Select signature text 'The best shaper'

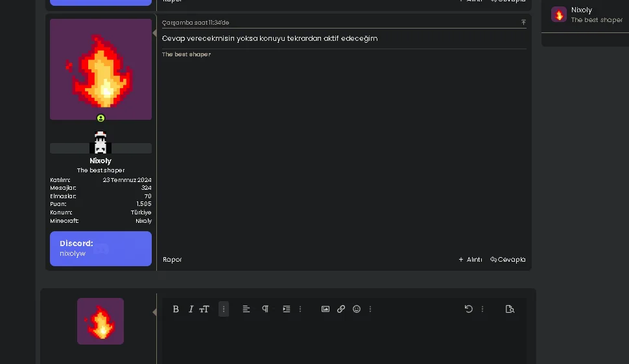186,54
